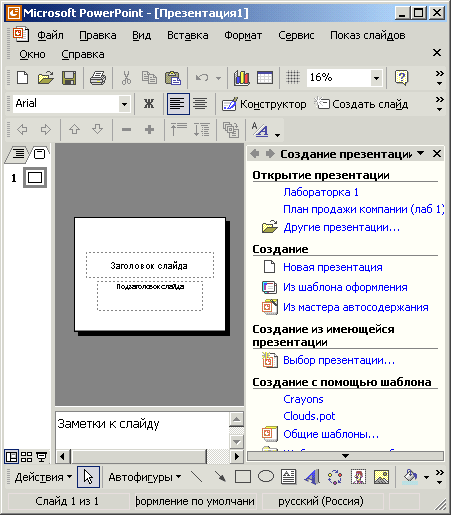Viewport: 451px width, 515px height.
Task: Toggle show formatting button in outline toolbar
Action: (x=260, y=130)
